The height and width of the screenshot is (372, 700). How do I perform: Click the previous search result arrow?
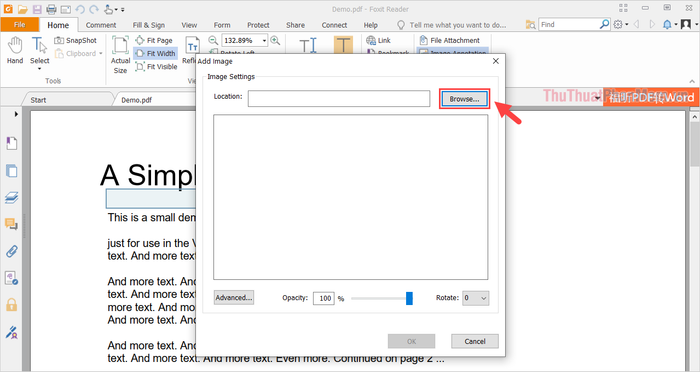(x=637, y=25)
